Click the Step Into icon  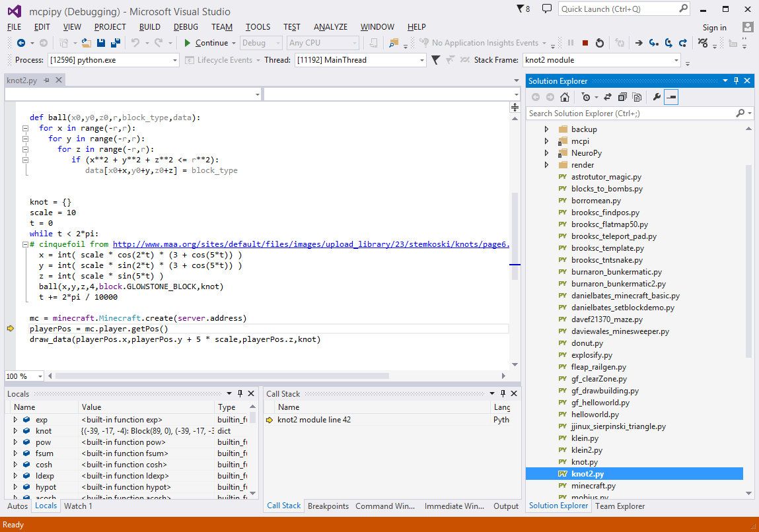pos(653,42)
